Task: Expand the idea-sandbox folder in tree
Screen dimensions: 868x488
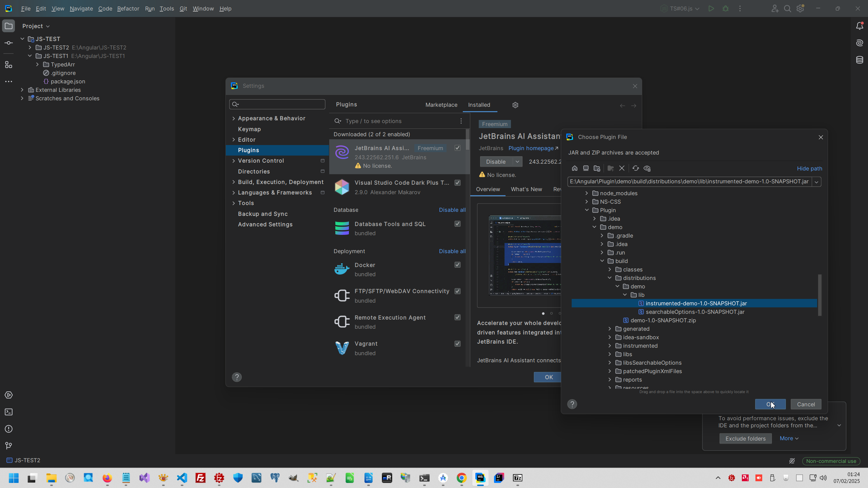Action: point(610,337)
